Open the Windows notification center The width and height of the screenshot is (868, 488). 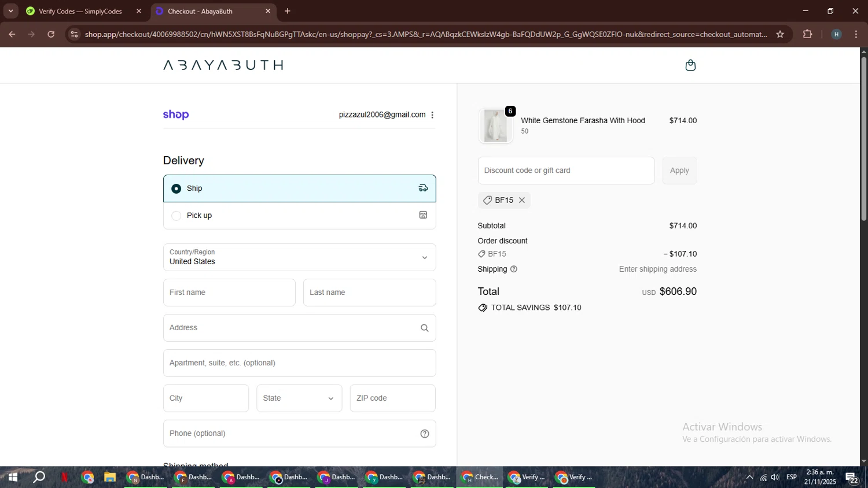[x=852, y=478]
